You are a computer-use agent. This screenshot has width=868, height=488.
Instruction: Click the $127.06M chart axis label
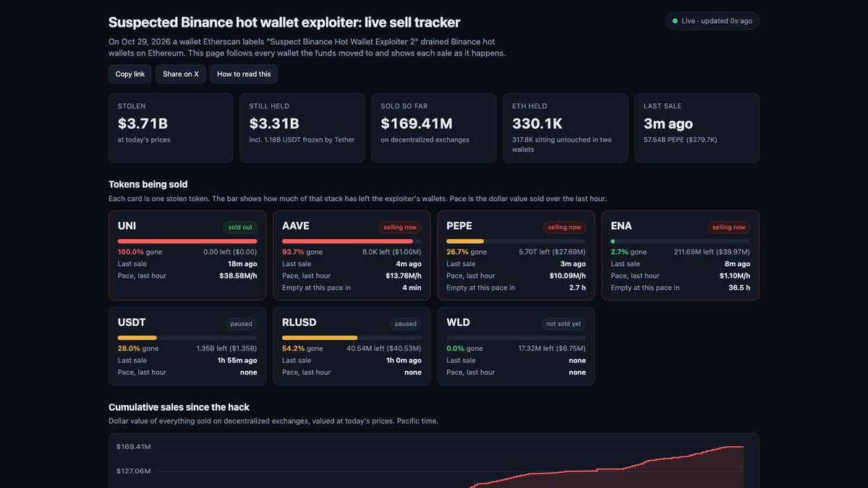133,471
